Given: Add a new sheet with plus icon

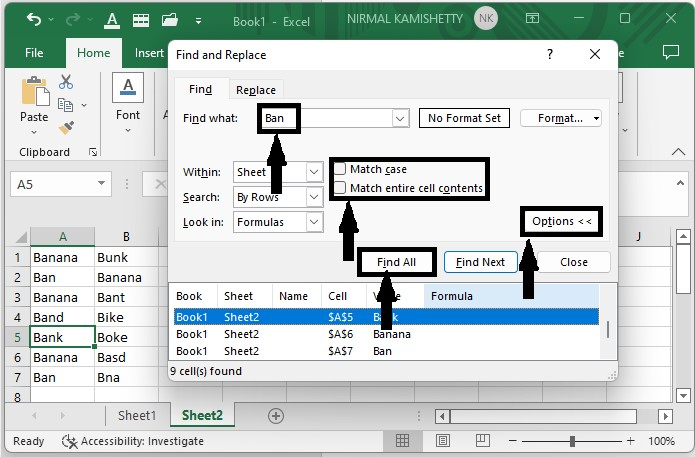Looking at the screenshot, I should (276, 416).
